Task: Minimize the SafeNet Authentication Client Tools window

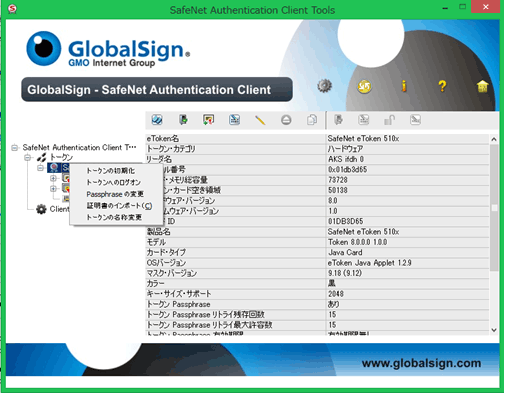Action: (445, 7)
